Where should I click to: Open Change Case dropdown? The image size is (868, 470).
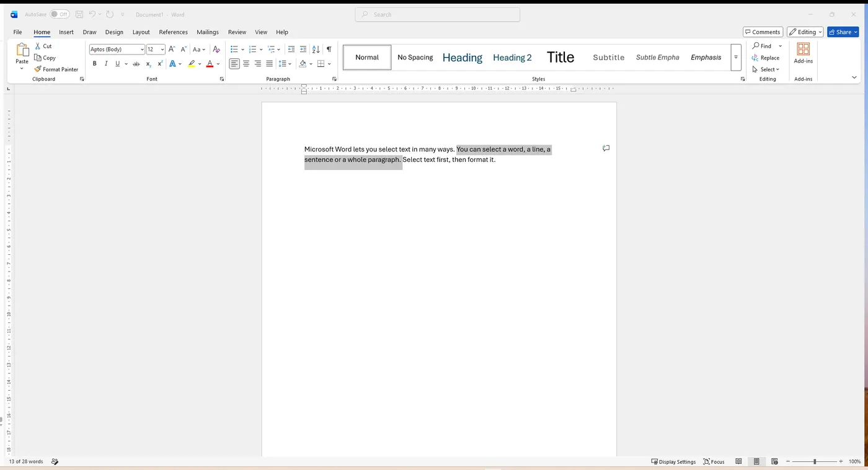click(199, 49)
